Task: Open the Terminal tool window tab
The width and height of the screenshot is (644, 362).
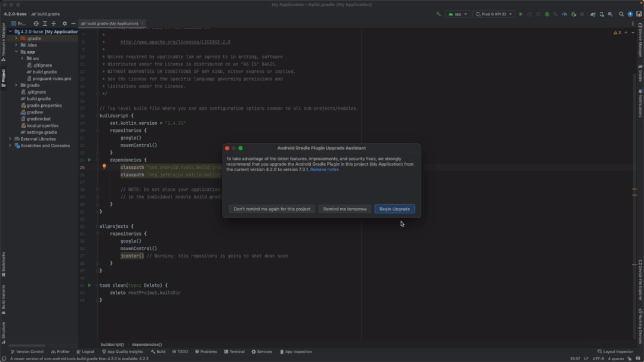Action: (234, 352)
